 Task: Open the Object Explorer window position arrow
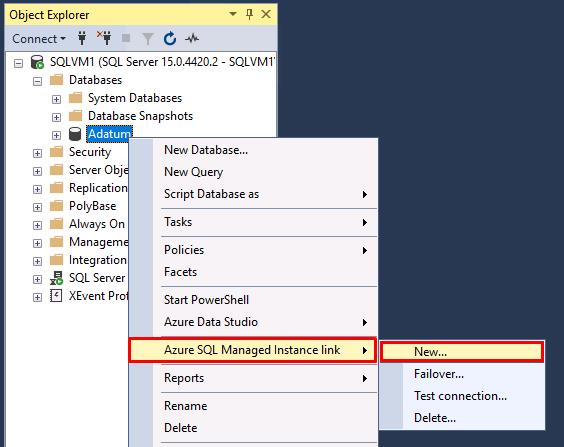[233, 14]
